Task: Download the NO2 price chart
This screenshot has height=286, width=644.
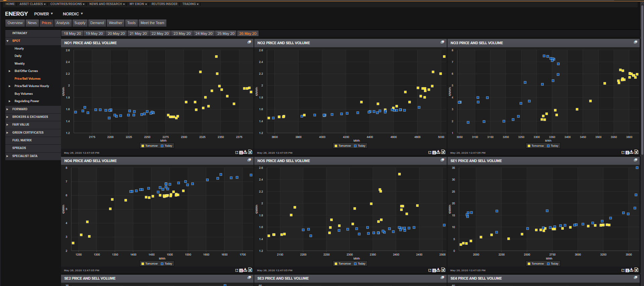Action: [438, 152]
